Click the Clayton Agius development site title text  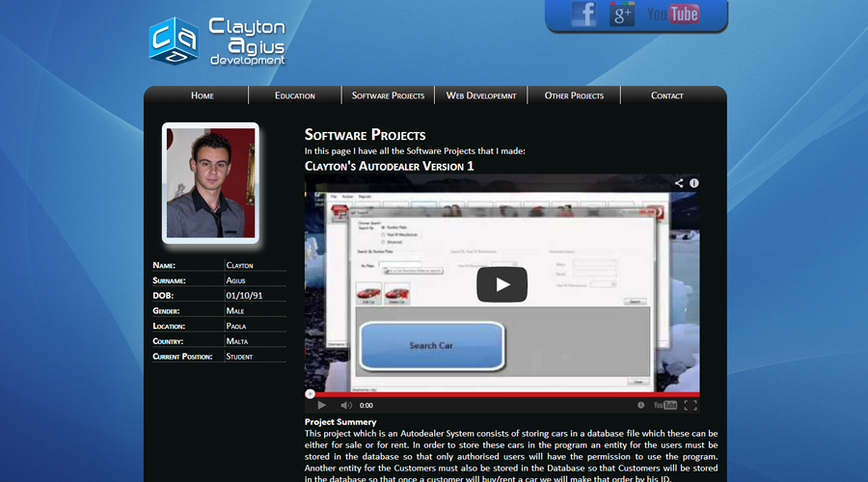pyautogui.click(x=247, y=41)
